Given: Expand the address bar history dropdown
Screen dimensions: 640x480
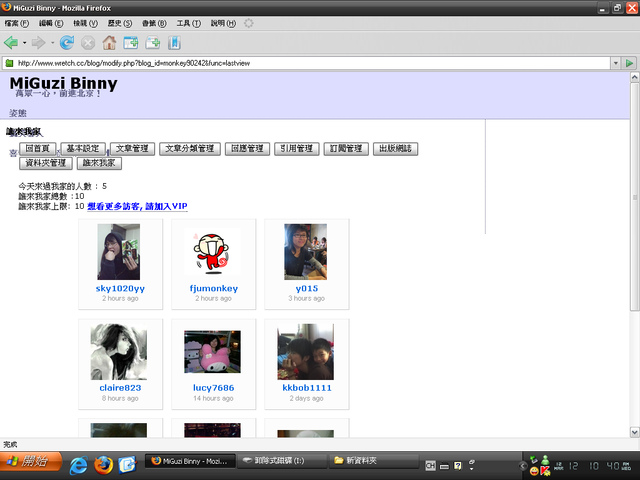Looking at the screenshot, I should pyautogui.click(x=616, y=63).
